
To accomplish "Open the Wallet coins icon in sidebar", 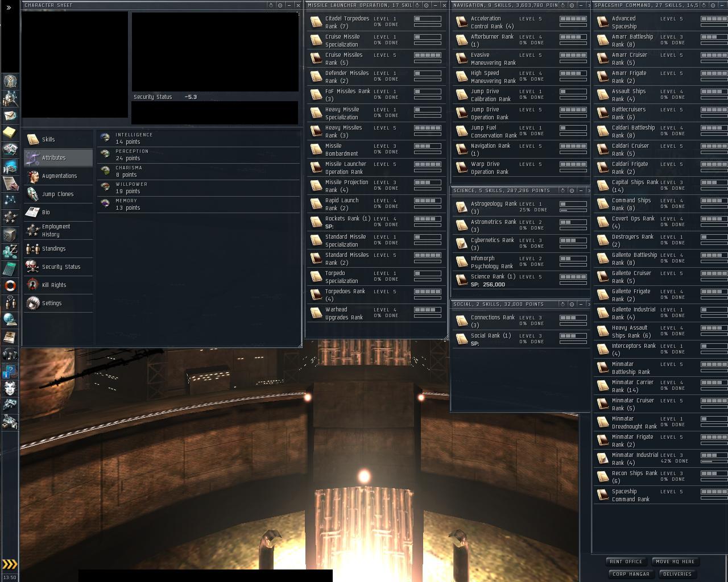I will coord(10,251).
